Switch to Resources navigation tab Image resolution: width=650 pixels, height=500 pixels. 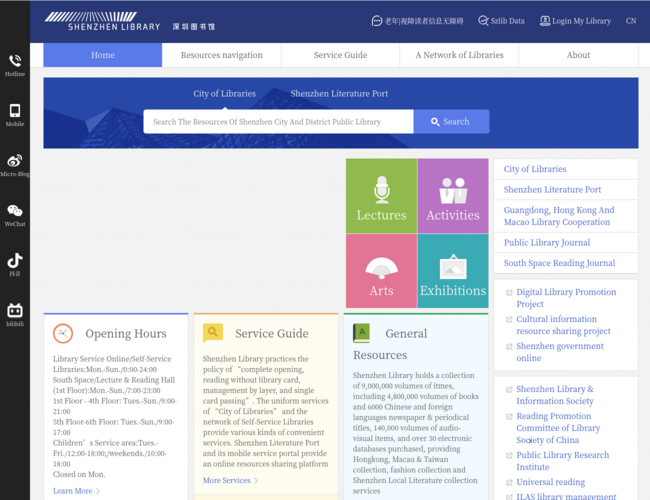tap(222, 55)
